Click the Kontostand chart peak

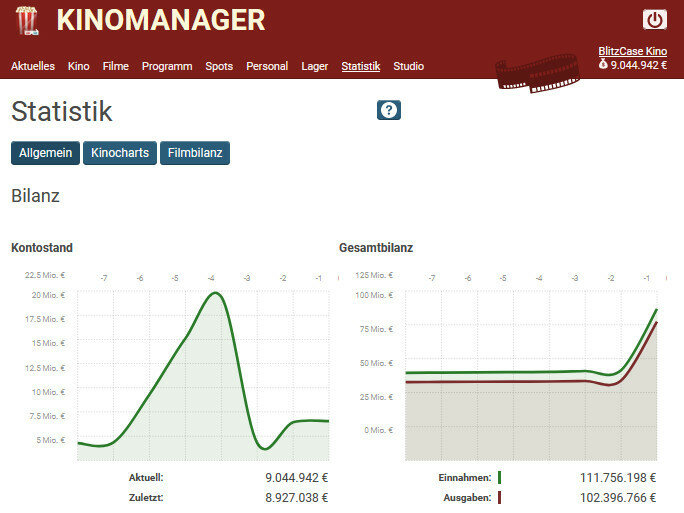tap(215, 293)
